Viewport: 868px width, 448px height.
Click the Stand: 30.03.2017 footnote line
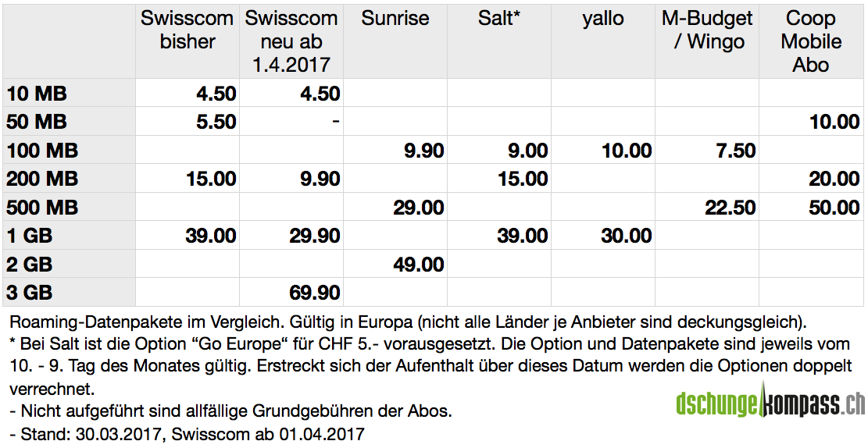pos(187,433)
